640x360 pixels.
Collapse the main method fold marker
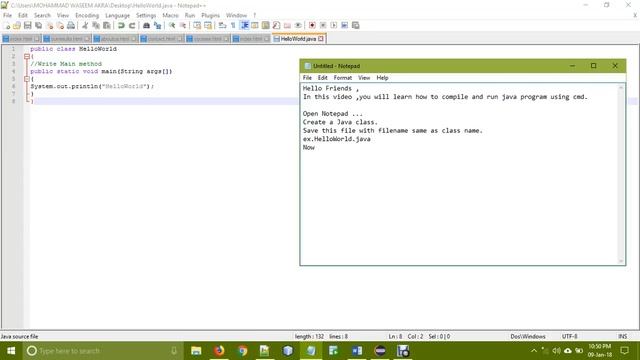tap(27, 79)
